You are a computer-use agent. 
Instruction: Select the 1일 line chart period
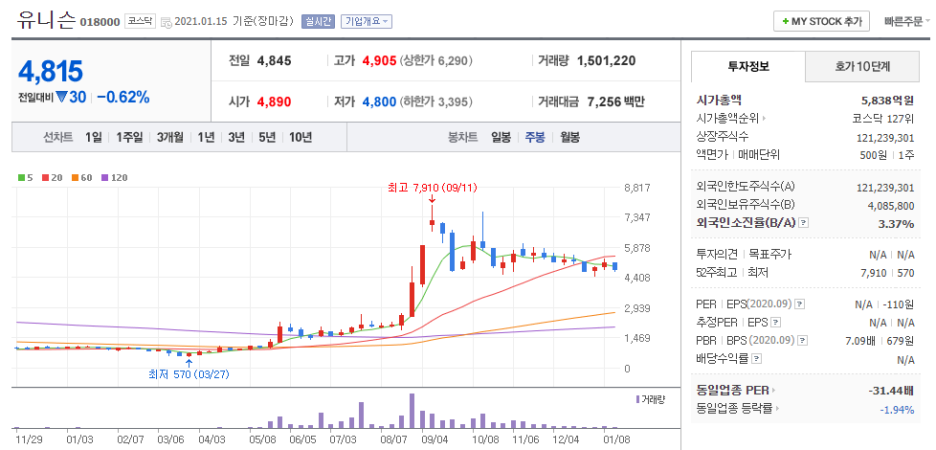pos(93,137)
